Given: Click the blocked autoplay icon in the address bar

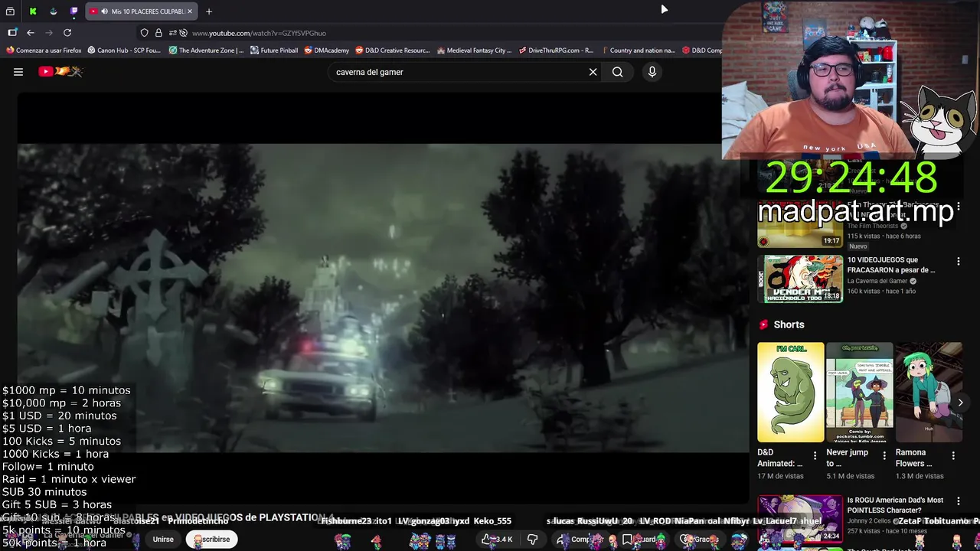Looking at the screenshot, I should point(183,33).
